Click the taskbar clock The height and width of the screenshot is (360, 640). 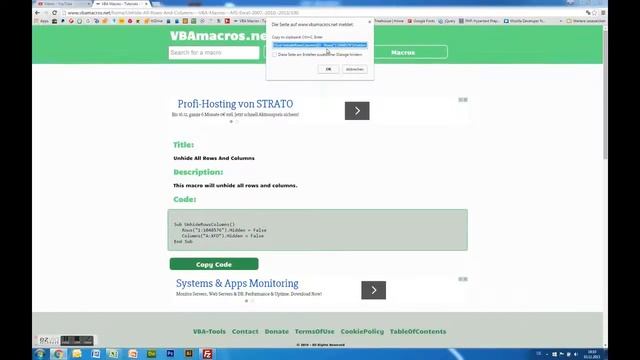[592, 354]
